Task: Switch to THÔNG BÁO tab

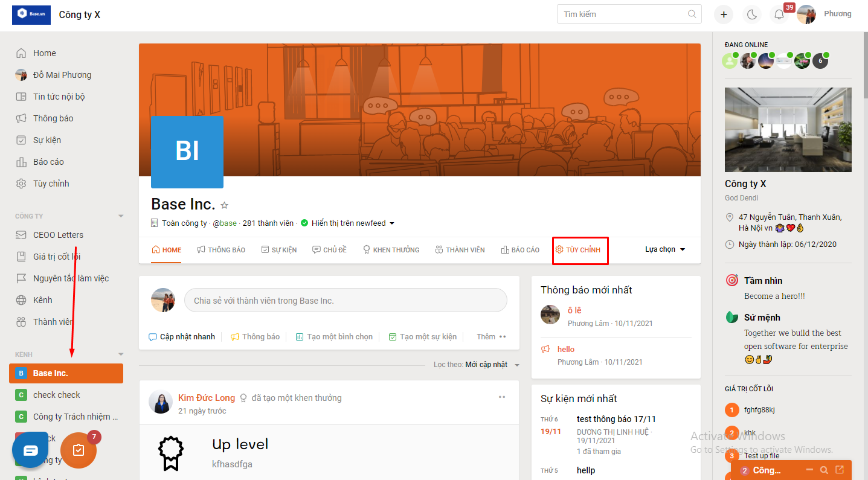Action: point(221,250)
